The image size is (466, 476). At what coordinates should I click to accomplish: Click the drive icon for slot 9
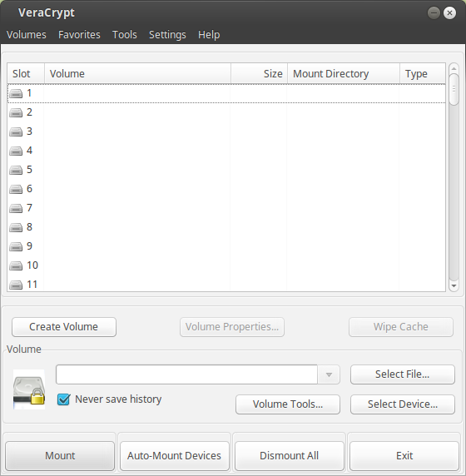pos(16,246)
